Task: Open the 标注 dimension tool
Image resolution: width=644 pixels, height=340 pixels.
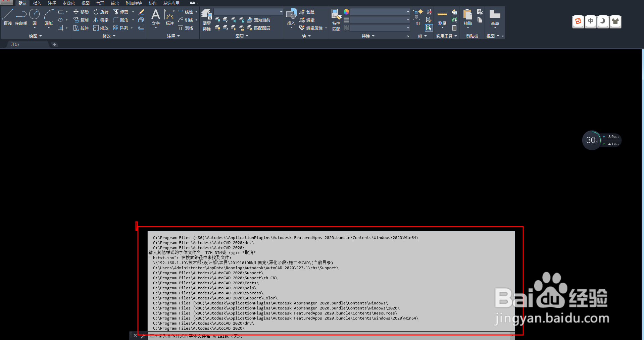Action: (170, 17)
